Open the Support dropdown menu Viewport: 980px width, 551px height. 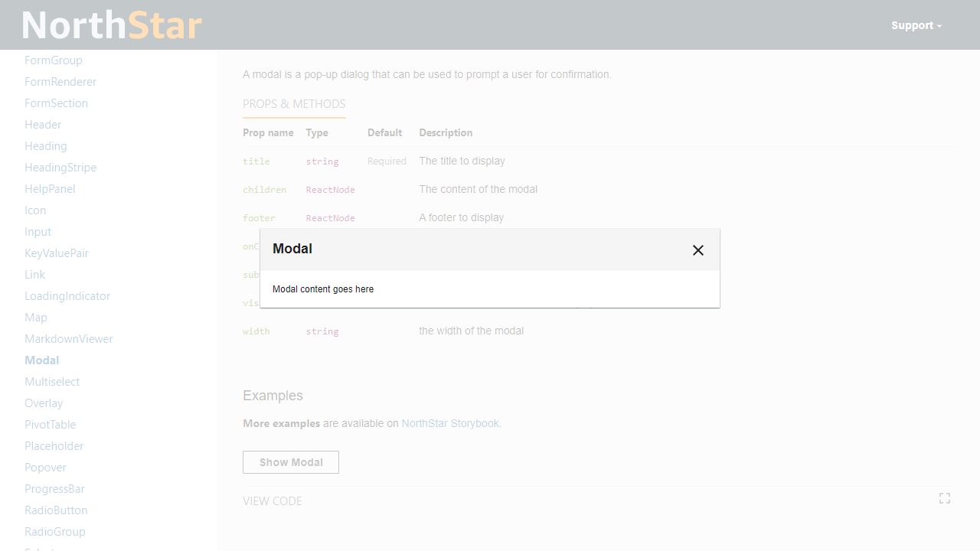click(916, 25)
